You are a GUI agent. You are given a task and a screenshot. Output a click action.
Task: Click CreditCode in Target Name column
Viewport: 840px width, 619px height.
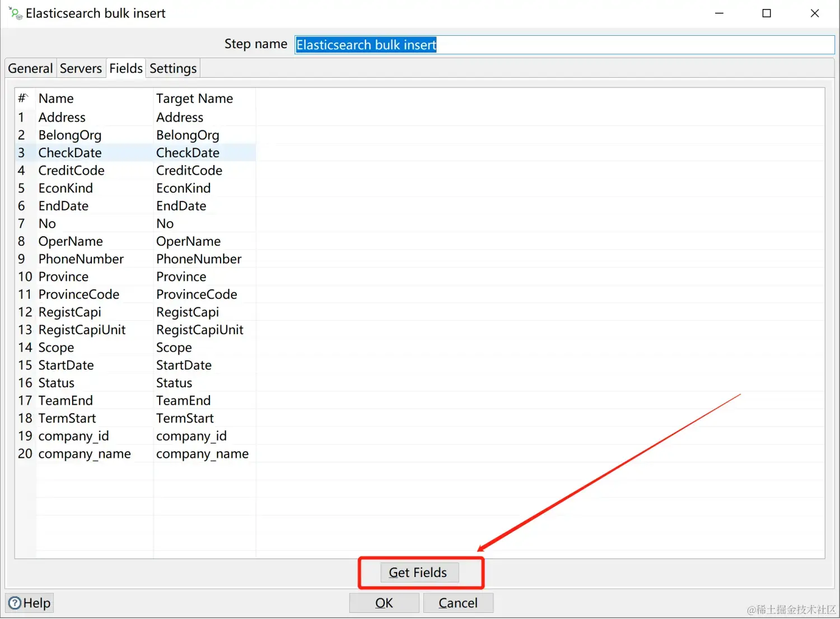pyautogui.click(x=204, y=171)
